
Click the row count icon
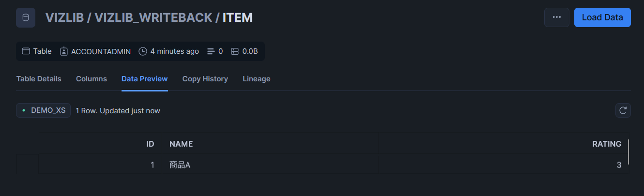coord(211,51)
